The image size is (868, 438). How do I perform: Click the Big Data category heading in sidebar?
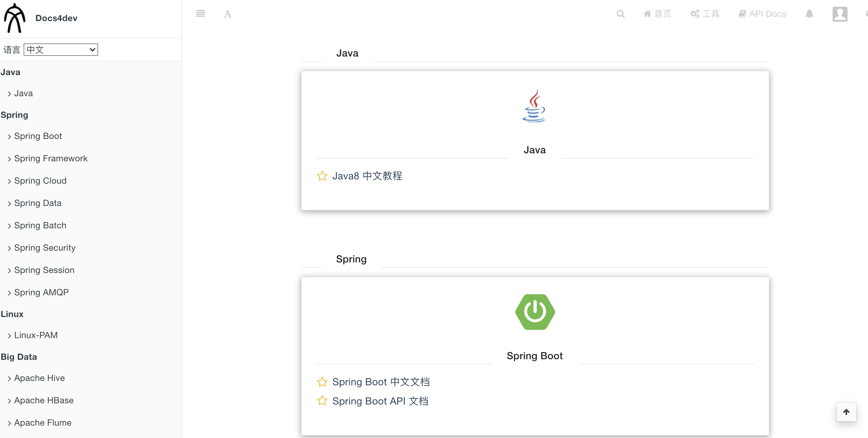pos(19,357)
